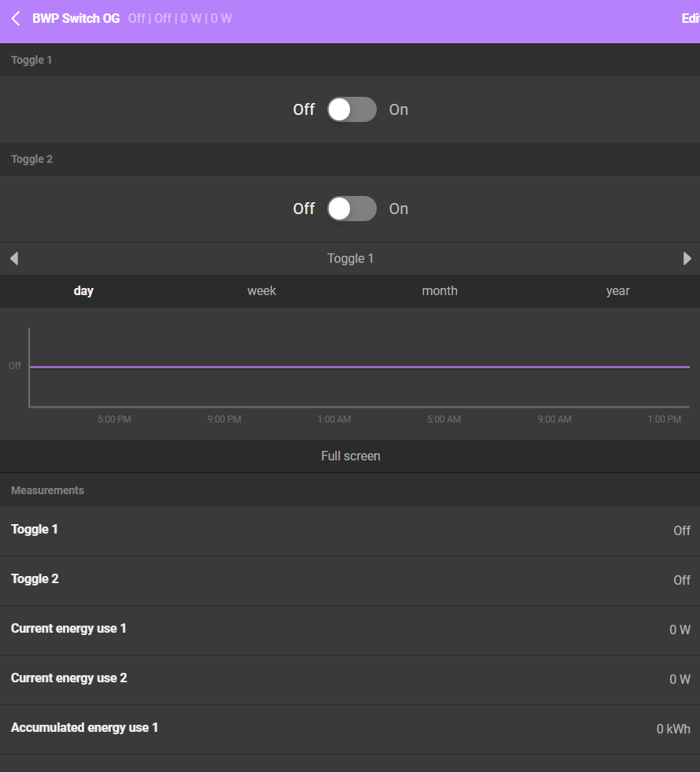Open the graph in Full screen
The height and width of the screenshot is (772, 700).
350,456
